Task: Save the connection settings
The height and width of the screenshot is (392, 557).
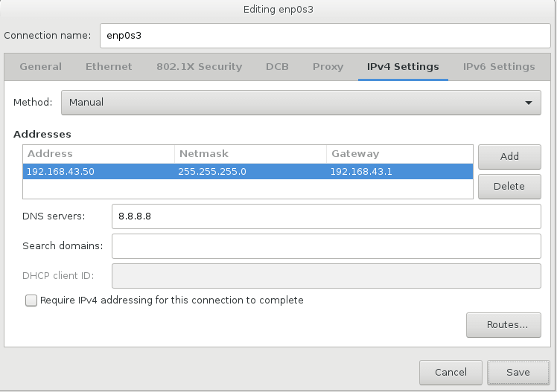Action: (x=518, y=373)
